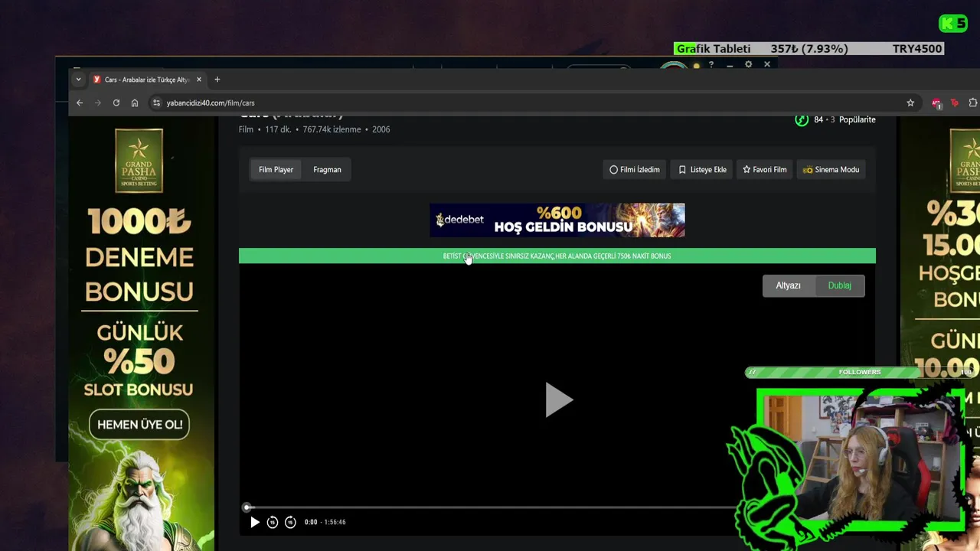The image size is (980, 551).
Task: Switch to the Fragman tab
Action: (327, 170)
